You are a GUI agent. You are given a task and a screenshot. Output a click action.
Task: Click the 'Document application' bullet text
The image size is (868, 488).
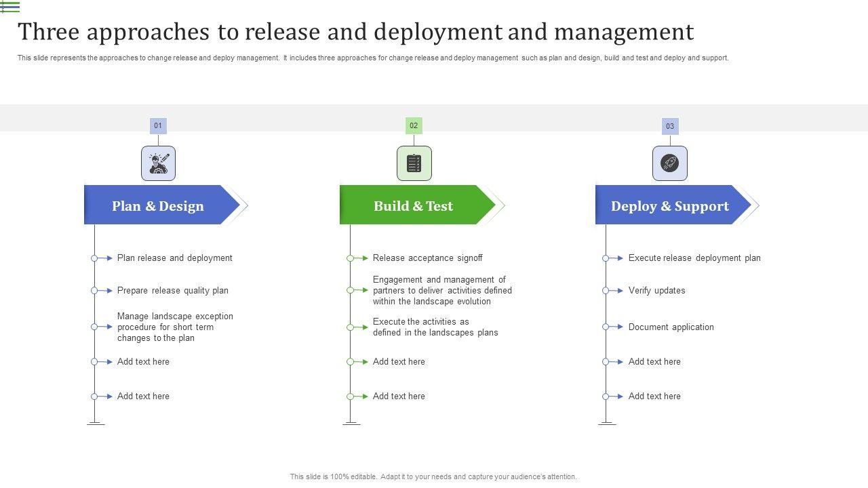click(x=671, y=327)
